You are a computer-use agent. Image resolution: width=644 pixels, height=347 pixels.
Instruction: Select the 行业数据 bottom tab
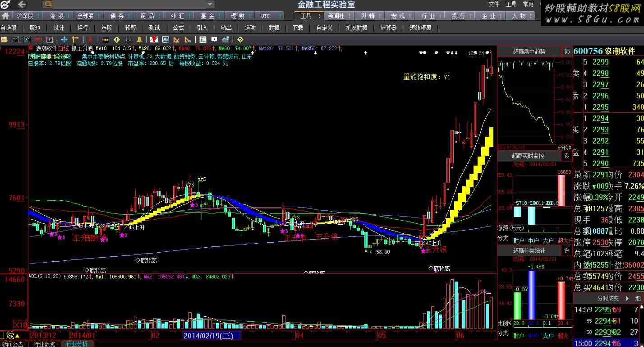[45, 344]
